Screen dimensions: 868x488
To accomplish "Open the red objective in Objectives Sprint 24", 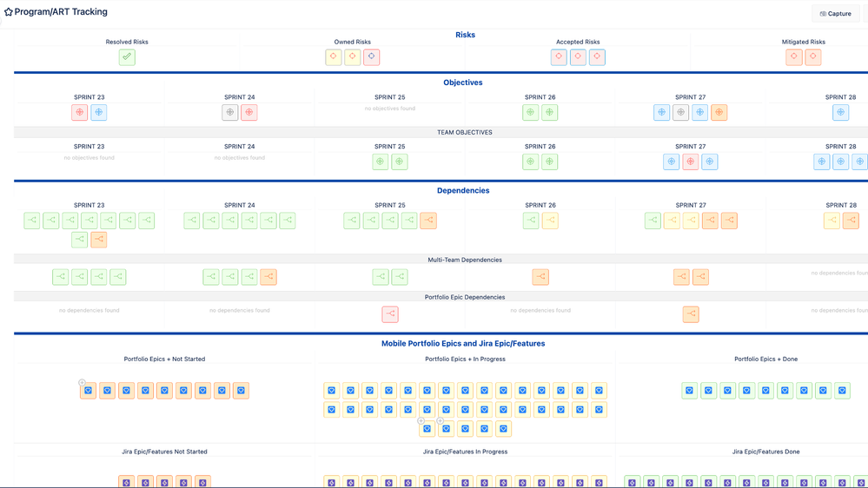I will [x=249, y=112].
